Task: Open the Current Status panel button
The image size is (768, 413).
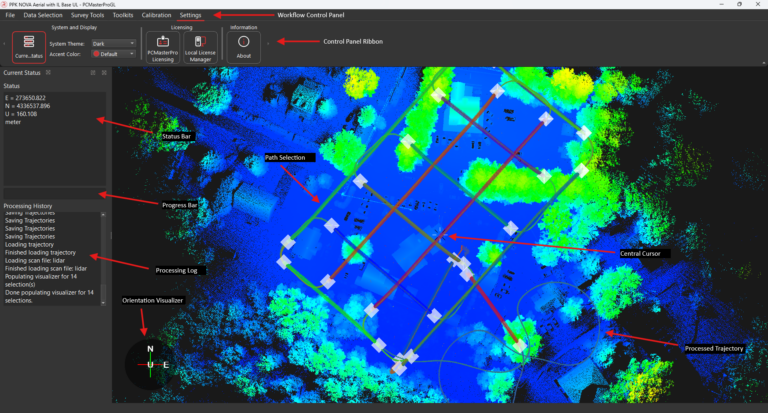Action: coord(29,47)
